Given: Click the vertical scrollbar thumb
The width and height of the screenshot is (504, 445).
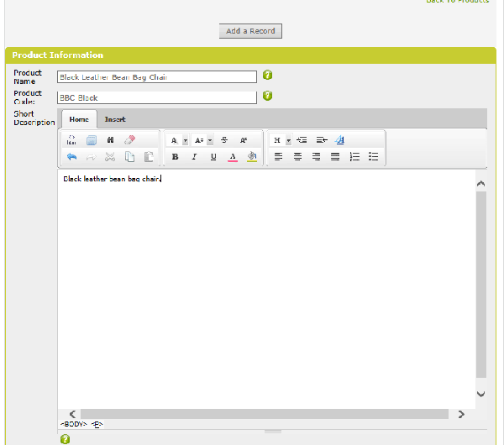Looking at the screenshot, I should coord(480,285).
